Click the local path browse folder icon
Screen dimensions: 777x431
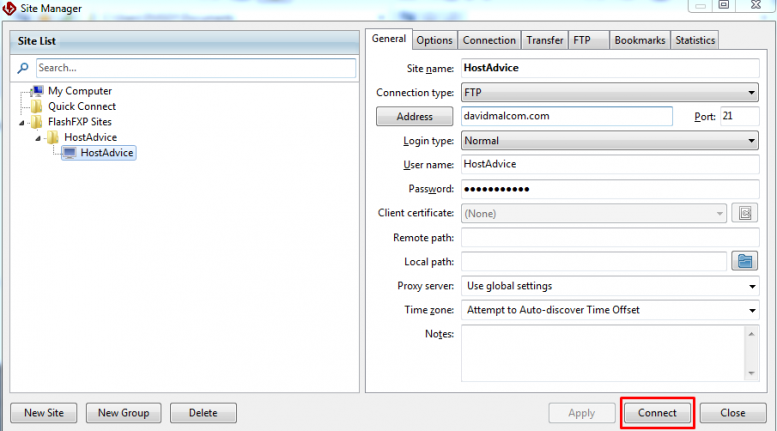point(744,261)
